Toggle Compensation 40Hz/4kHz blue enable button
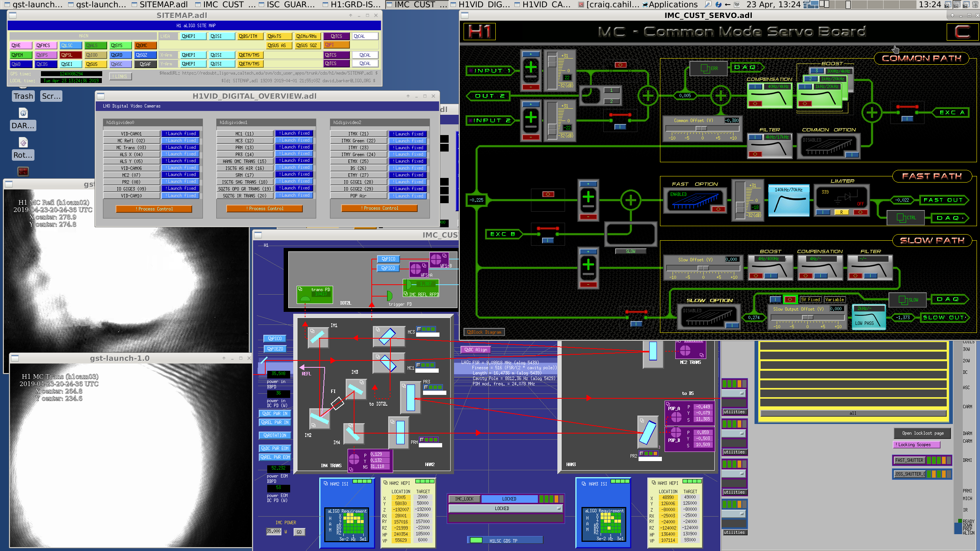 pos(756,87)
